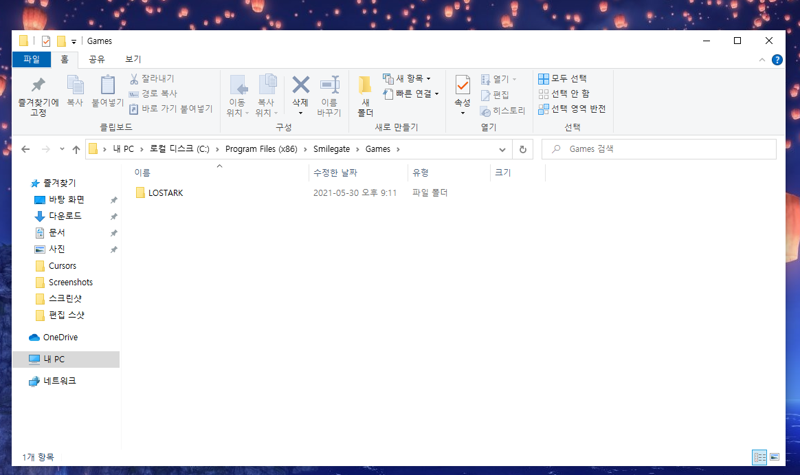Viewport: 800px width, 475px height.
Task: Switch to the 보기 (View) tab
Action: [x=133, y=59]
